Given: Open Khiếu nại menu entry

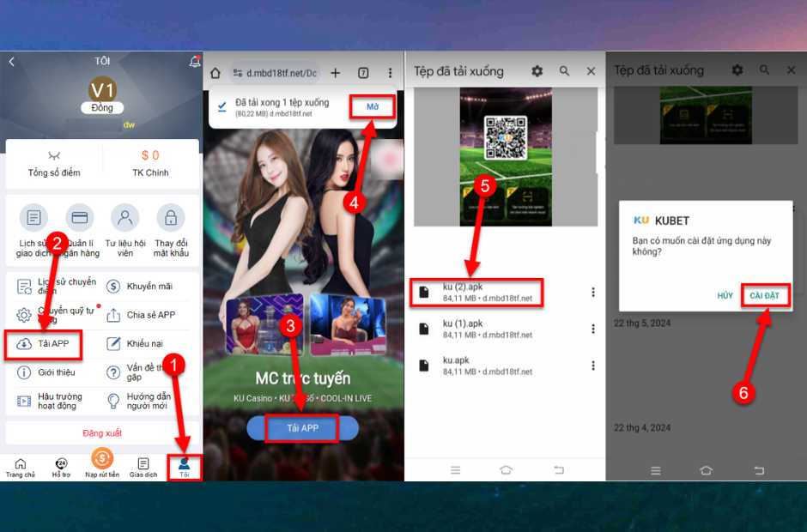Looking at the screenshot, I should 135,344.
